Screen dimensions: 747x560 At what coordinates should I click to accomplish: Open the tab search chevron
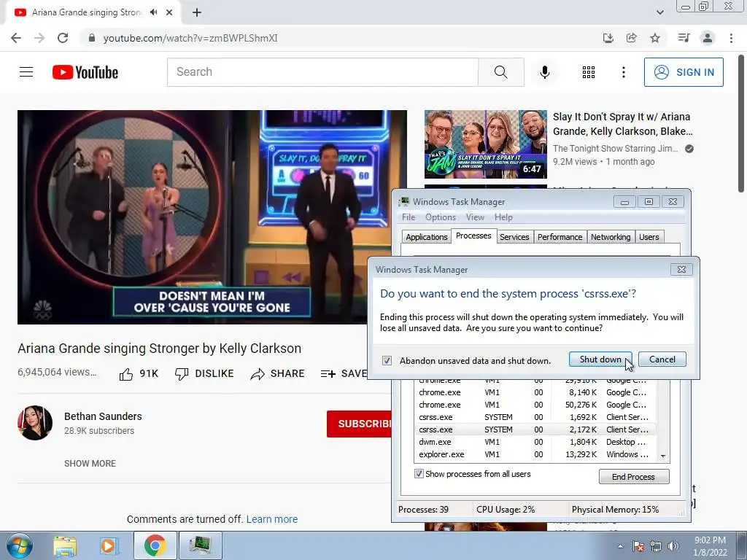click(659, 12)
